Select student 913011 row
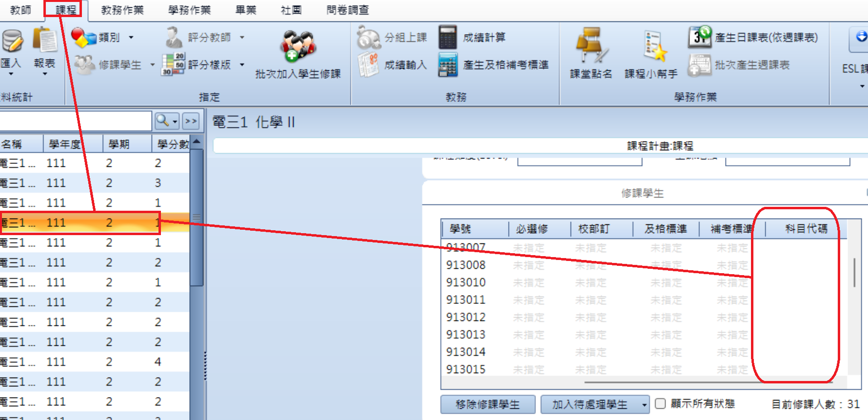868x420 pixels. click(644, 300)
